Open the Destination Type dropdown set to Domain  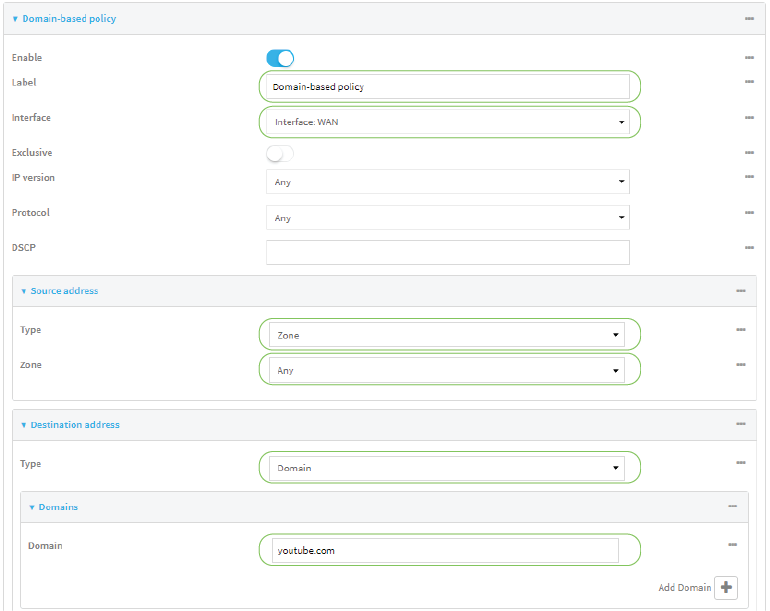tap(447, 467)
